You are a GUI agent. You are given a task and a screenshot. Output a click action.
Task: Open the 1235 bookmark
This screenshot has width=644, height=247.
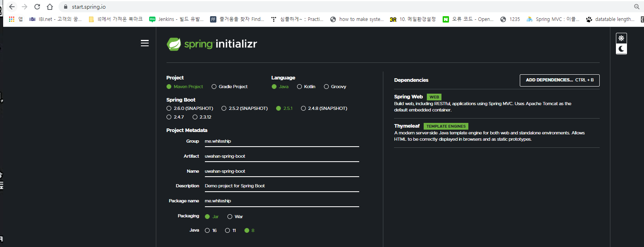(510, 19)
